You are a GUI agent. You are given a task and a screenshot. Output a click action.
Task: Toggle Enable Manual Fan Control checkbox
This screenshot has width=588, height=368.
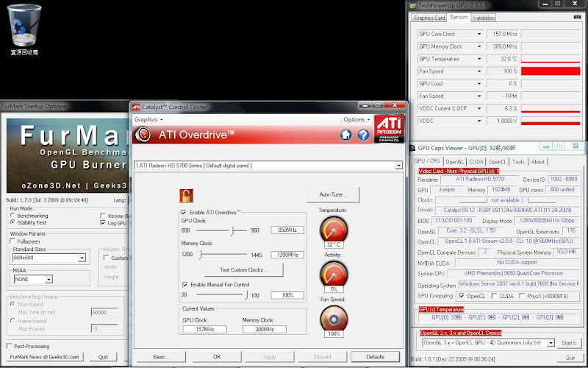click(x=185, y=285)
